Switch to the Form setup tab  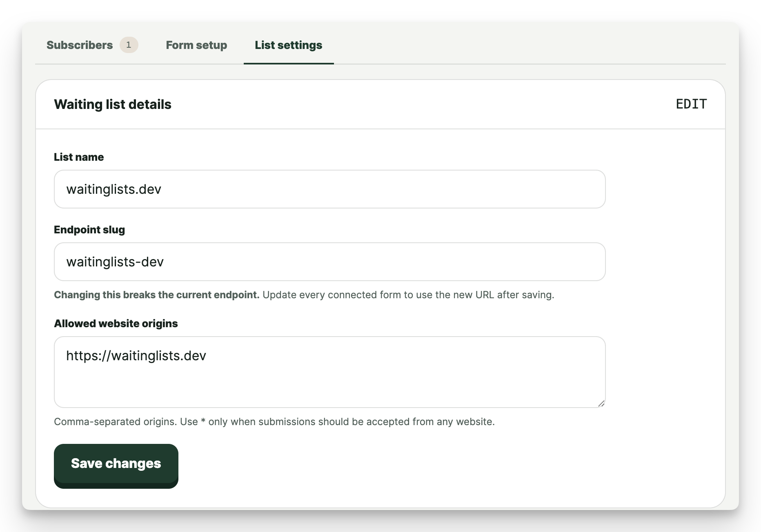[196, 45]
